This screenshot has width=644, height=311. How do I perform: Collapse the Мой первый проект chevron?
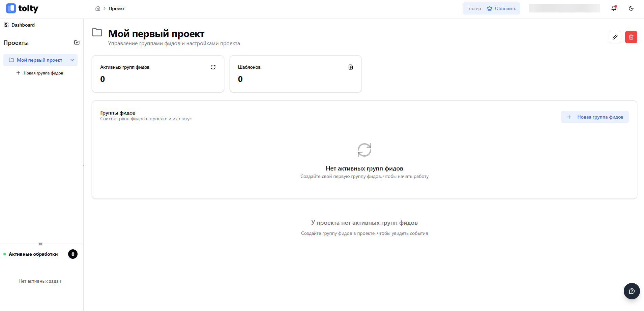click(x=72, y=60)
